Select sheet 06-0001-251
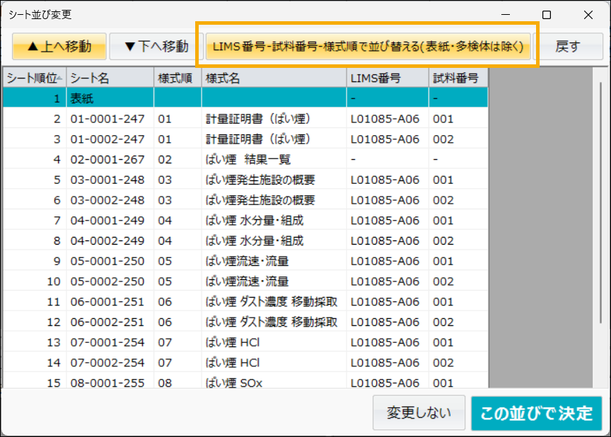This screenshot has width=611, height=437. (x=245, y=302)
